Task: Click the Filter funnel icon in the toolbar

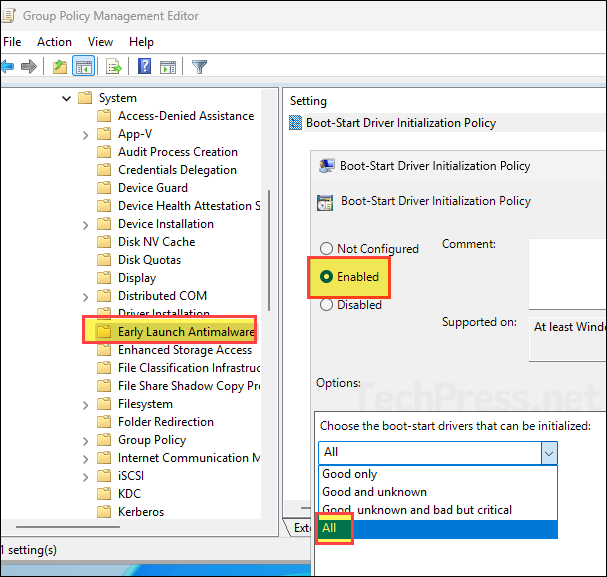Action: point(199,67)
